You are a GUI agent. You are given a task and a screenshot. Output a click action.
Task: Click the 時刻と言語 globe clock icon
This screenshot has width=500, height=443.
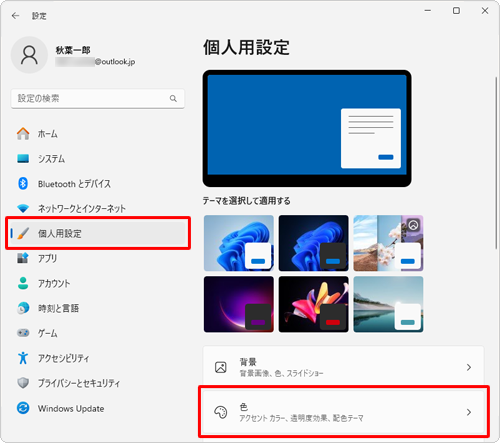23,308
